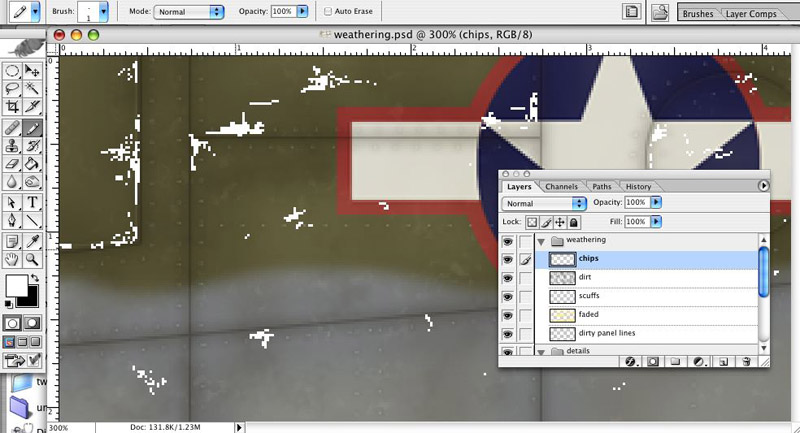Open the tool preset picker arrow
The width and height of the screenshot is (800, 433).
coord(35,11)
